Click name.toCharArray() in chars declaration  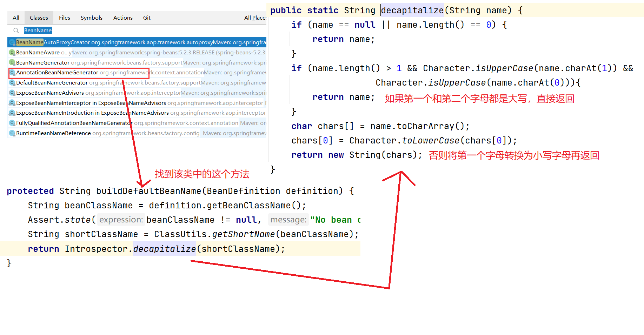417,126
